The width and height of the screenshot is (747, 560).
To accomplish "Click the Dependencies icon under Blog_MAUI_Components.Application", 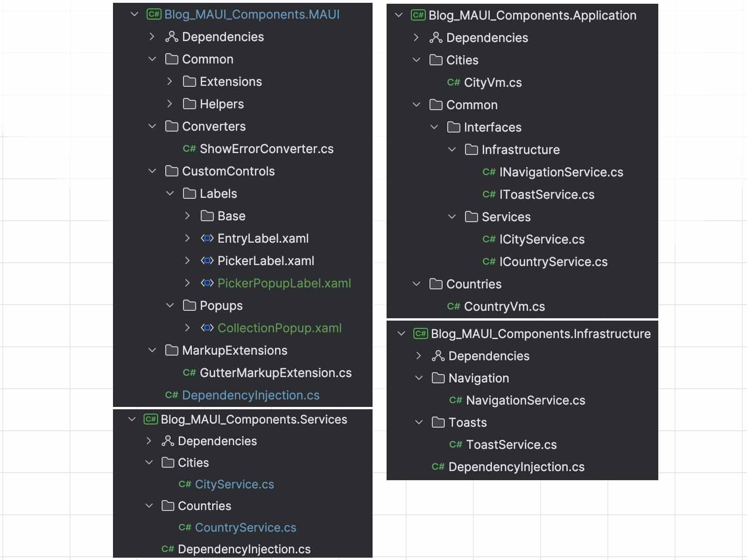I will [x=436, y=37].
